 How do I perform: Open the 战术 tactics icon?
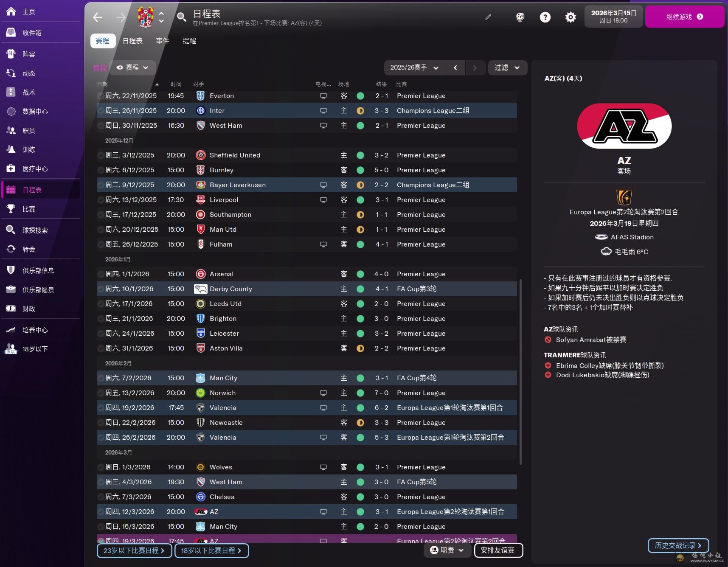point(11,92)
